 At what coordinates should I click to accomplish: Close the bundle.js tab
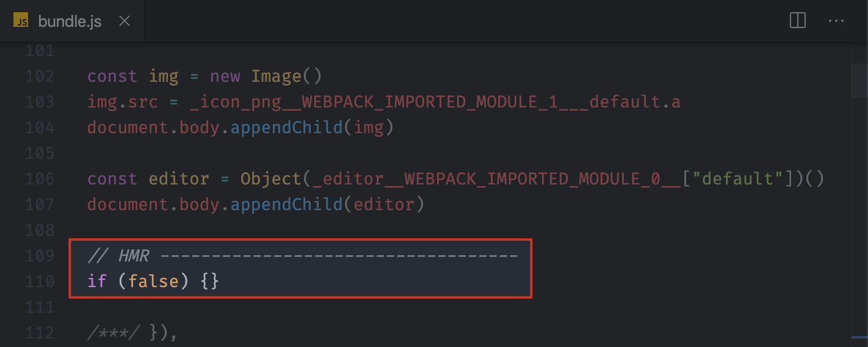(124, 21)
